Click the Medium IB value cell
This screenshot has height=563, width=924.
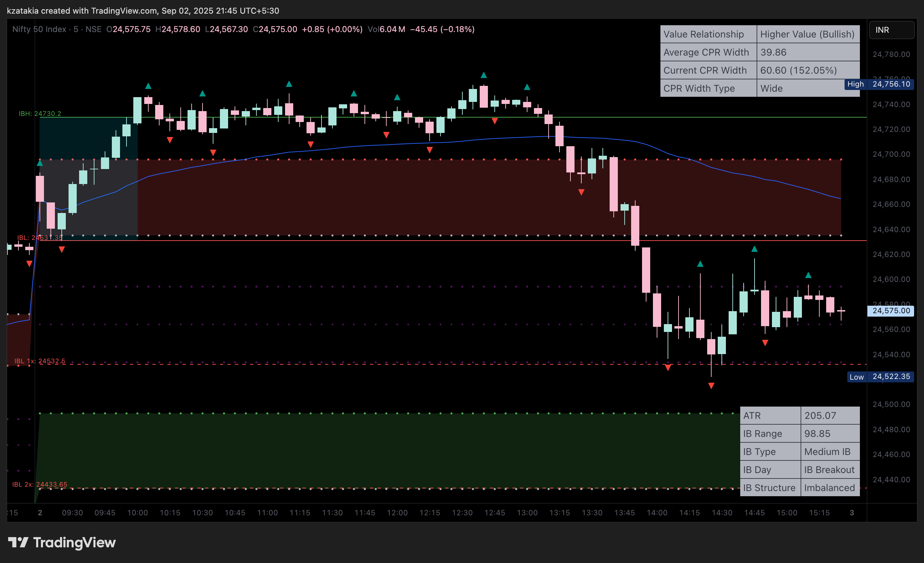830,451
